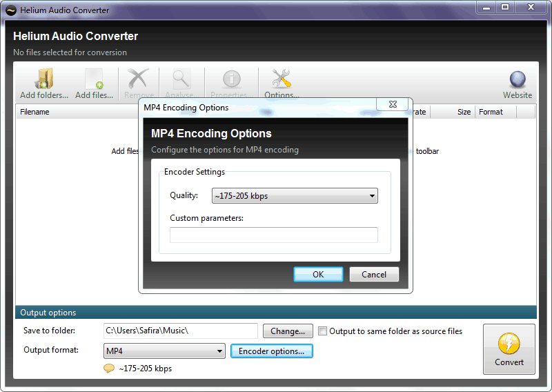
Task: Close the Helium Audio Converter window
Action: (x=531, y=7)
